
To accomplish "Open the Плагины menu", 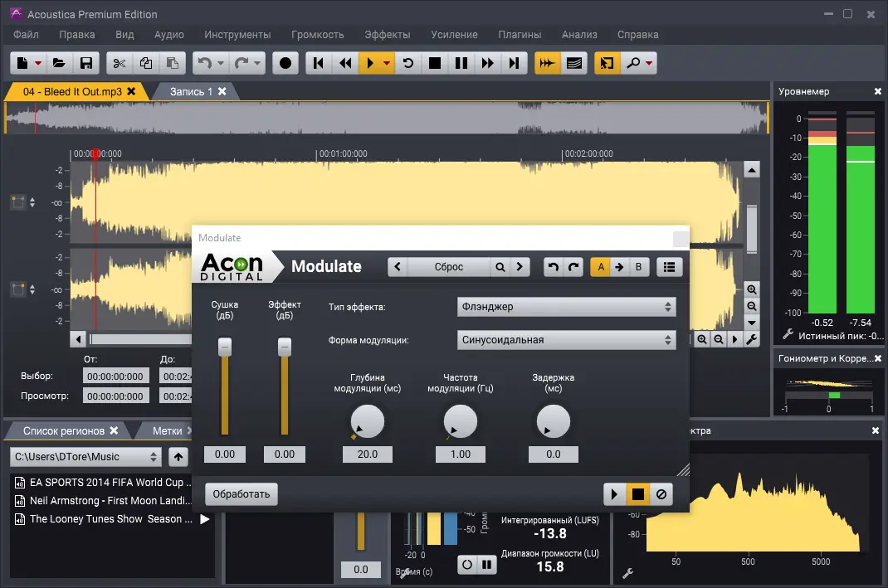I will pyautogui.click(x=520, y=35).
